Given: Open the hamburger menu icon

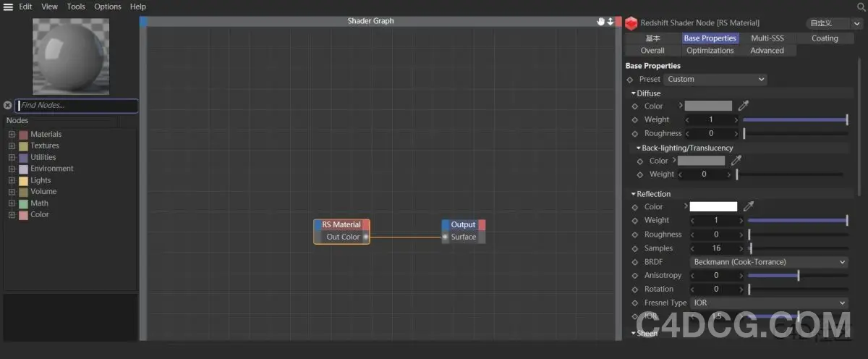Looking at the screenshot, I should (9, 7).
